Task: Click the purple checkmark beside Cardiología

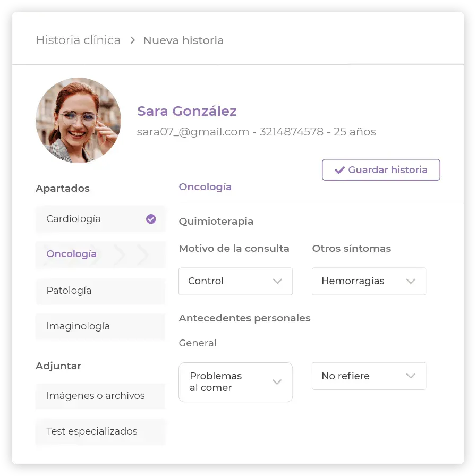Action: [x=151, y=219]
